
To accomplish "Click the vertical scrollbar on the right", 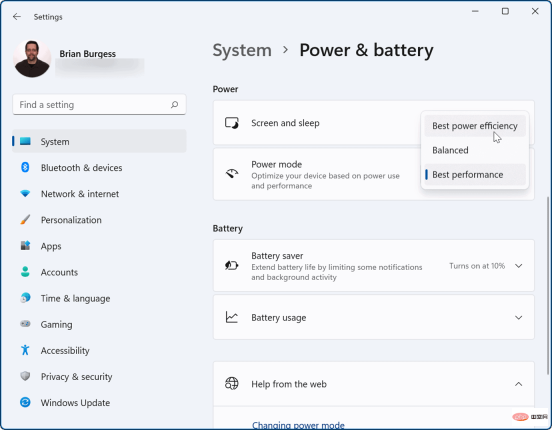I will (547, 285).
